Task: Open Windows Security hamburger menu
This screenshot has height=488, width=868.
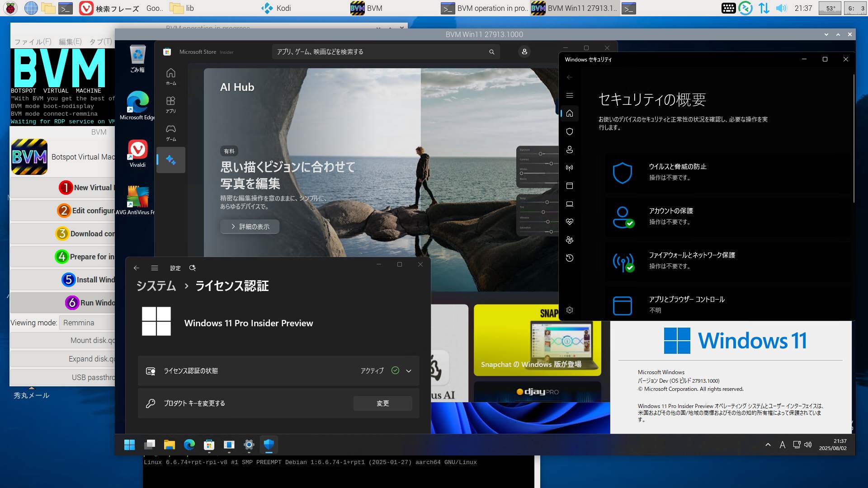Action: pyautogui.click(x=570, y=95)
